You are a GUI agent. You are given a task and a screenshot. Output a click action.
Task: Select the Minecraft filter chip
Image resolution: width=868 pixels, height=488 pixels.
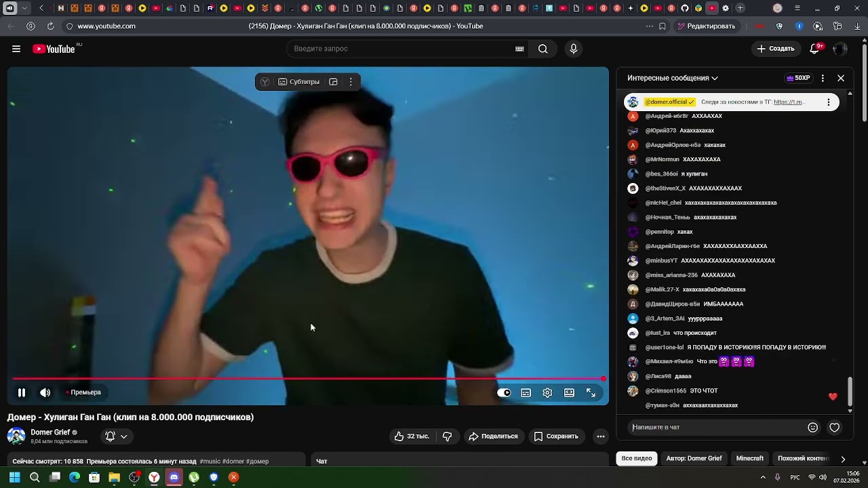click(x=750, y=459)
